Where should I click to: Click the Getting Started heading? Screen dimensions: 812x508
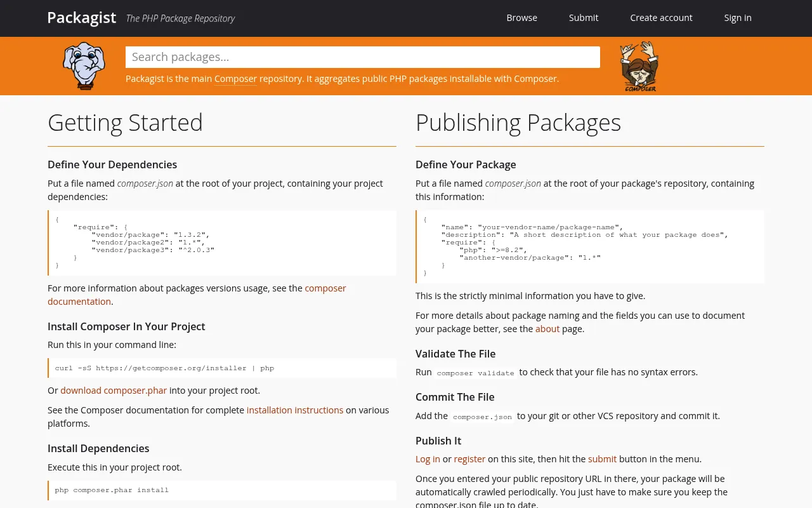tap(125, 123)
